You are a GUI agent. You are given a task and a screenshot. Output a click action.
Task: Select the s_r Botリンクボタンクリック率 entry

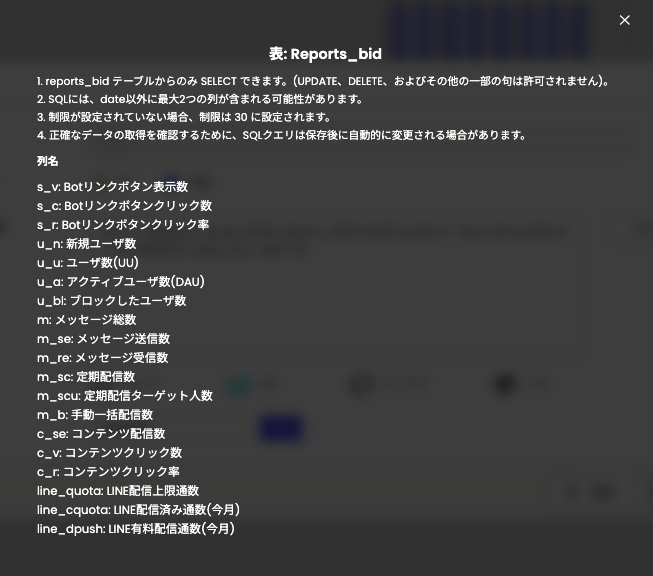click(123, 225)
